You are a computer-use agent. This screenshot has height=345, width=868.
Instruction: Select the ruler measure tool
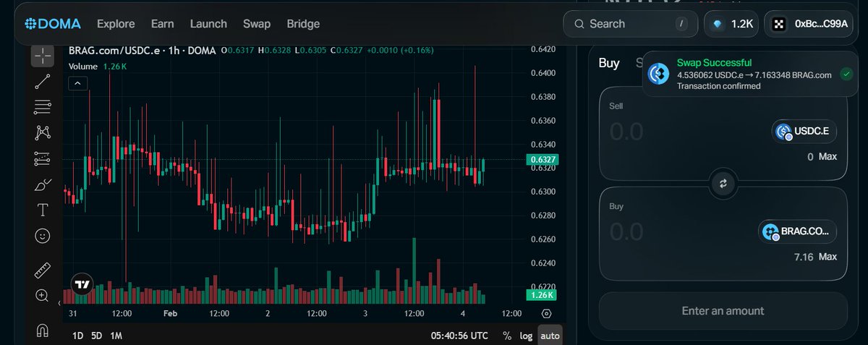(43, 271)
